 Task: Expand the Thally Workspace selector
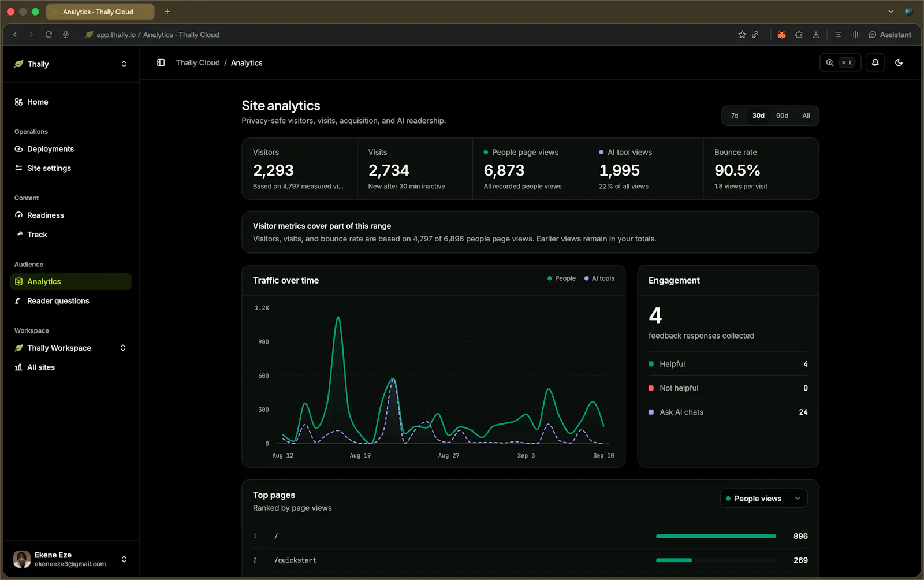point(71,348)
